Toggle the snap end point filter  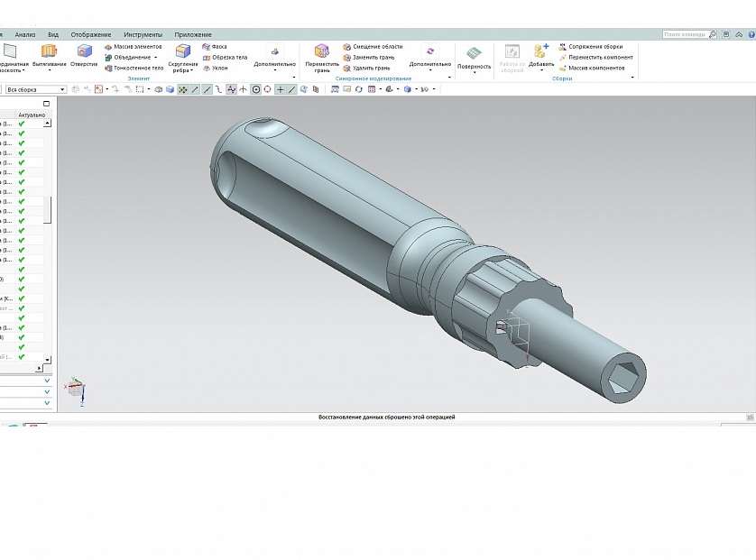195,89
